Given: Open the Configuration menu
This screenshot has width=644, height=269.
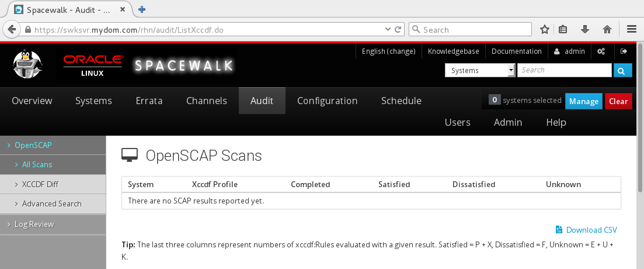Looking at the screenshot, I should pyautogui.click(x=328, y=101).
